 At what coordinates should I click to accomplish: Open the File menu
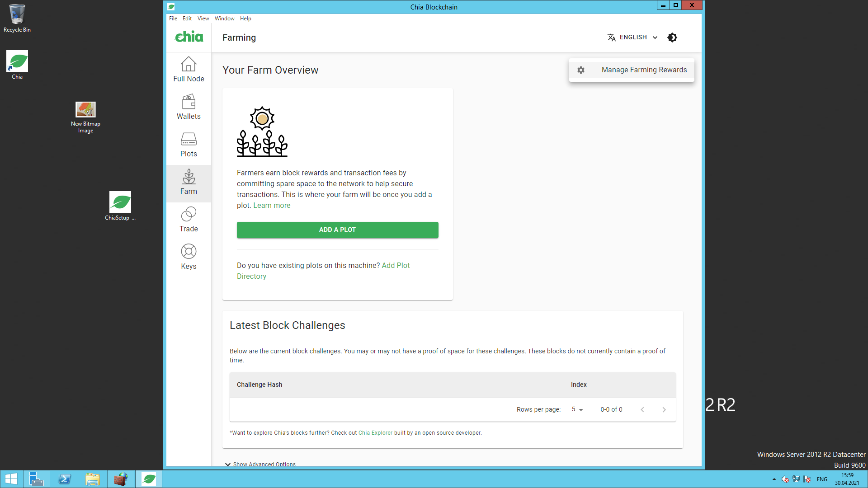(173, 19)
